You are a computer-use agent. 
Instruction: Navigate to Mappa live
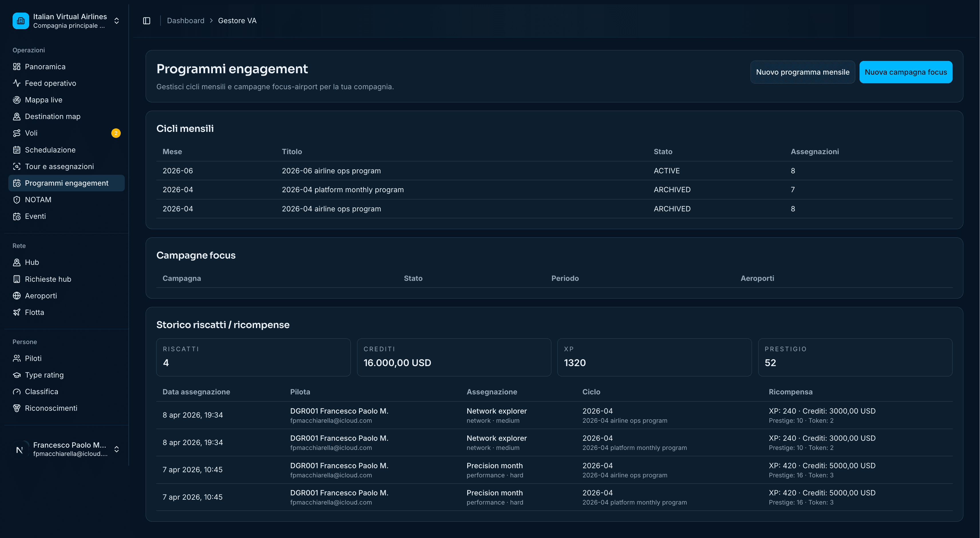[67, 100]
